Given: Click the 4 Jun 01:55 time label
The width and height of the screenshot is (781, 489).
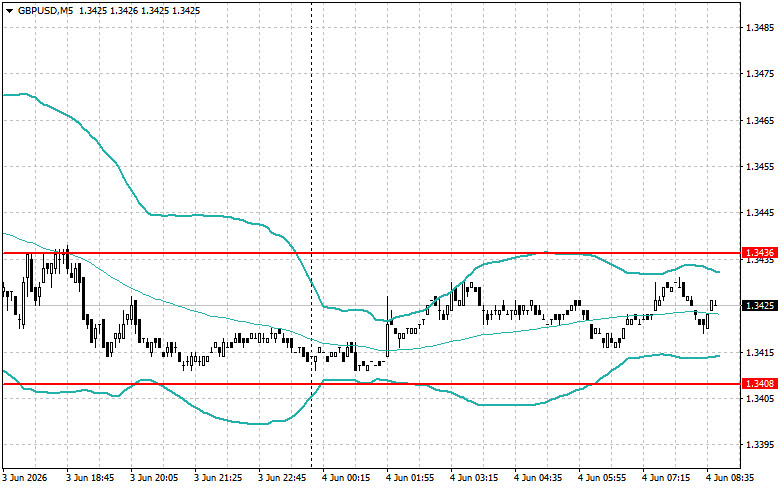Looking at the screenshot, I should tap(410, 478).
